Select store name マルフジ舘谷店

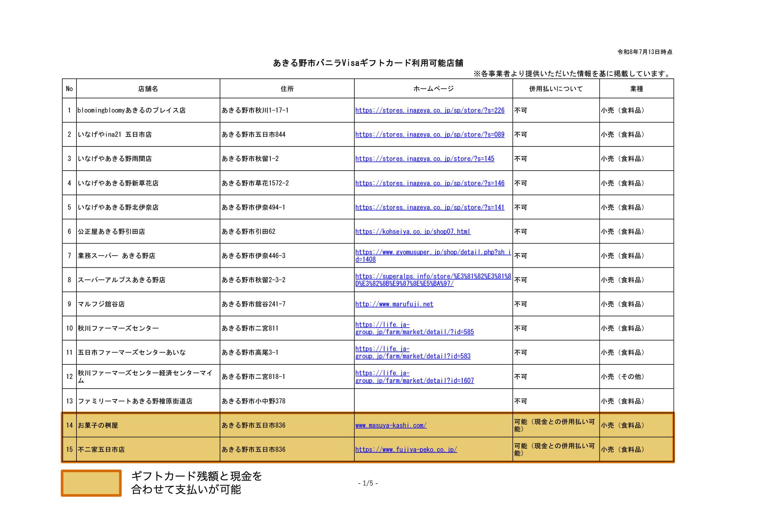[x=101, y=304]
